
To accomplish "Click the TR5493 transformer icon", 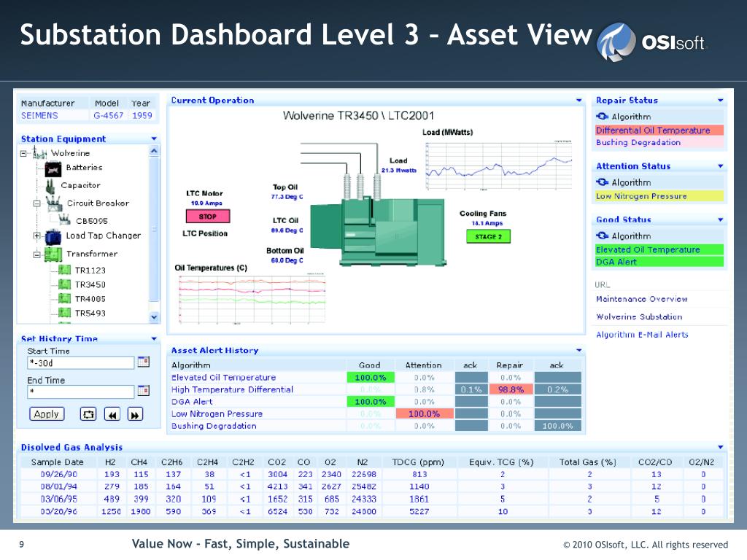I will (64, 313).
